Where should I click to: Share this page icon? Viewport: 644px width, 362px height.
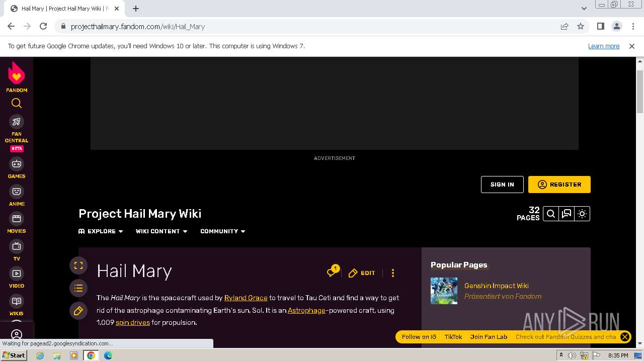[x=565, y=26]
